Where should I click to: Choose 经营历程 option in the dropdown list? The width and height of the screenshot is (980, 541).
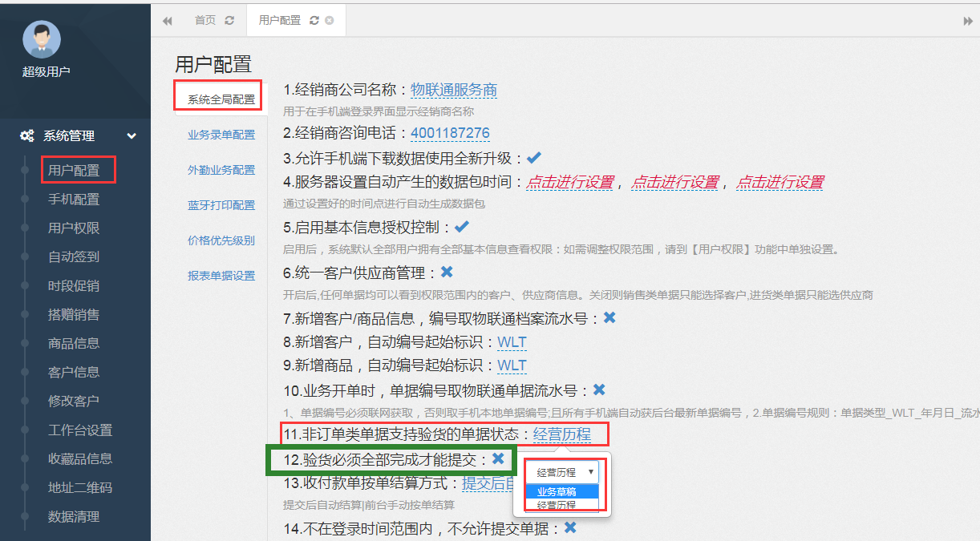[562, 504]
